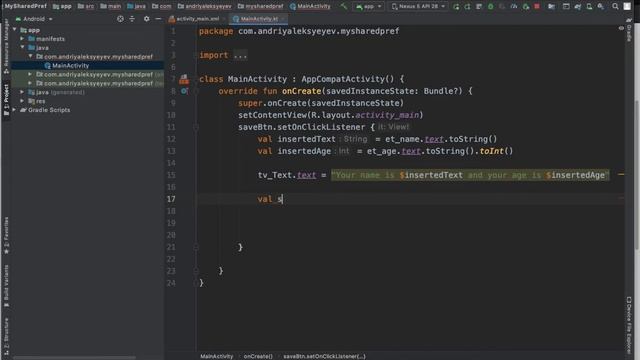Image resolution: width=640 pixels, height=360 pixels.
Task: Expand the folded import statement
Action: (x=240, y=55)
